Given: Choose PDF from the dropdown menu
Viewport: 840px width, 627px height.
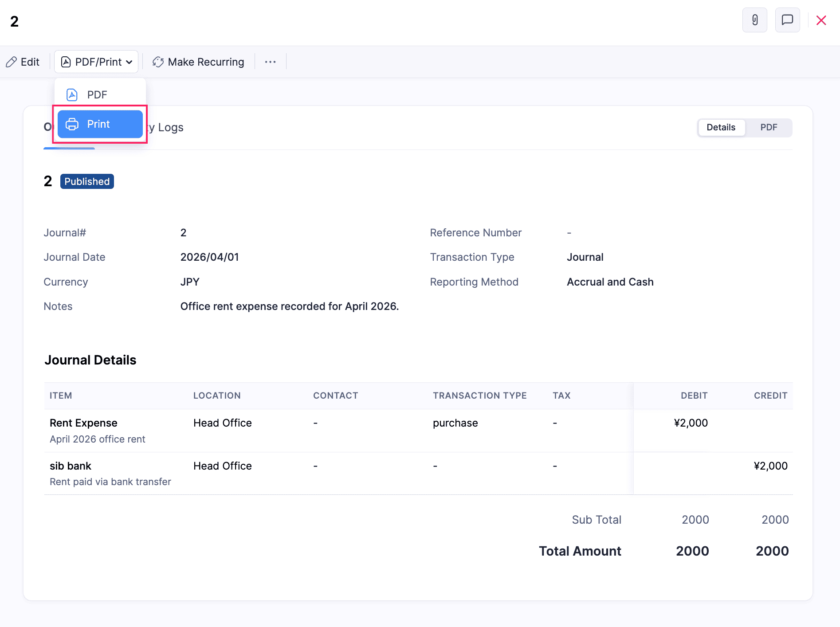Looking at the screenshot, I should (97, 95).
